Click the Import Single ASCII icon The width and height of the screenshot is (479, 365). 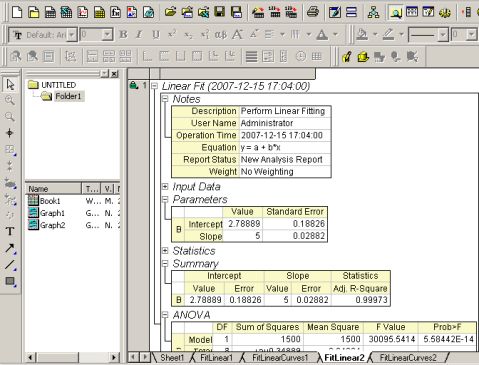274,12
